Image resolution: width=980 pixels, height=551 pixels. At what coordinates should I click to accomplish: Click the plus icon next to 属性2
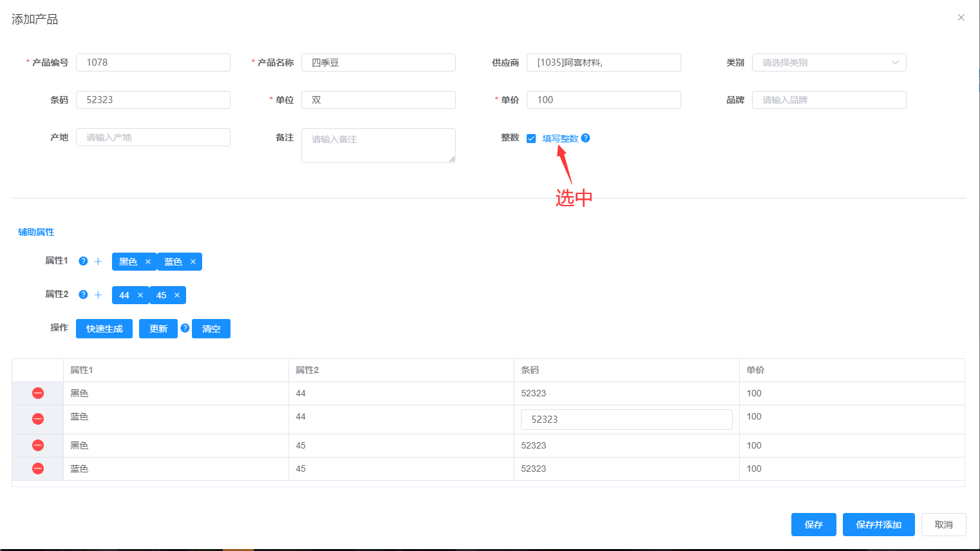(98, 295)
